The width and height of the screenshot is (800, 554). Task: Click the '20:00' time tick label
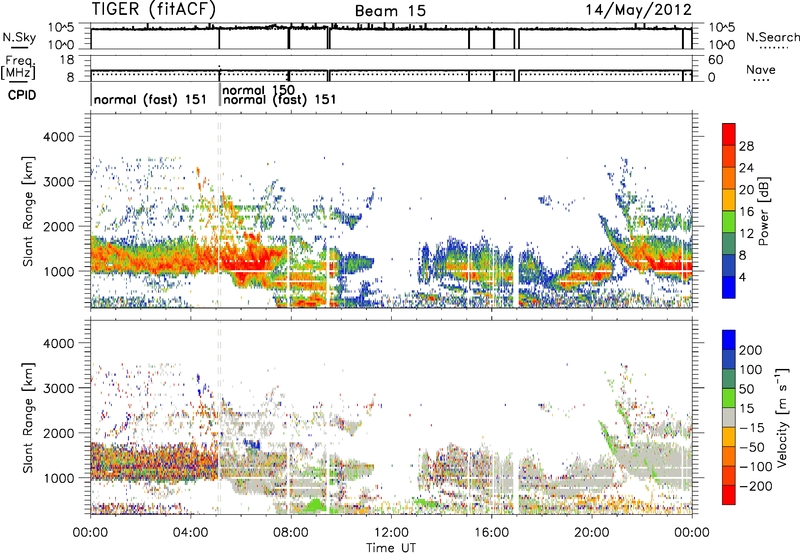tap(591, 533)
